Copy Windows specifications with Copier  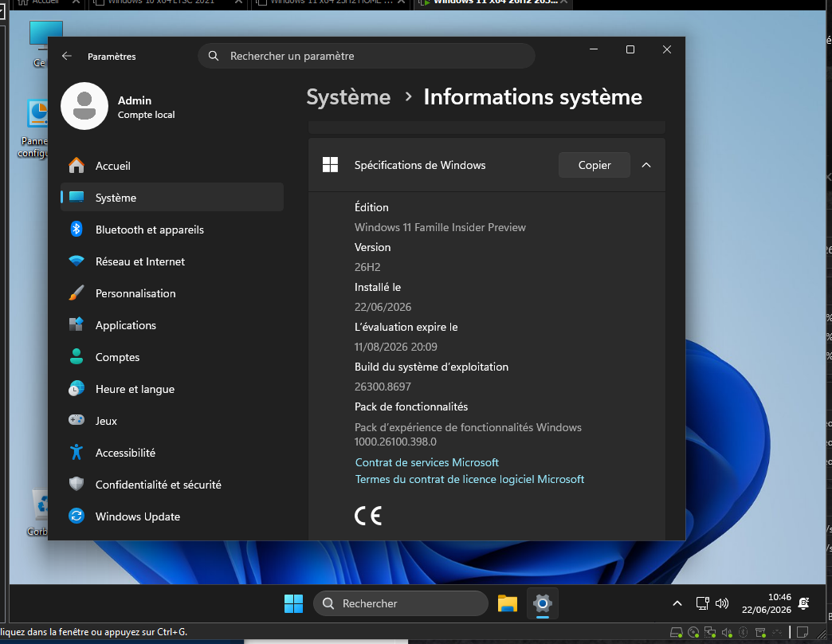595,165
